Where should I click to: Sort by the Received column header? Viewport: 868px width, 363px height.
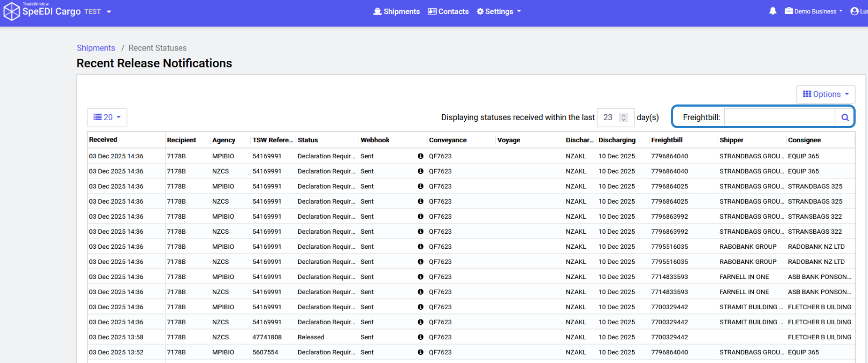pyautogui.click(x=103, y=140)
